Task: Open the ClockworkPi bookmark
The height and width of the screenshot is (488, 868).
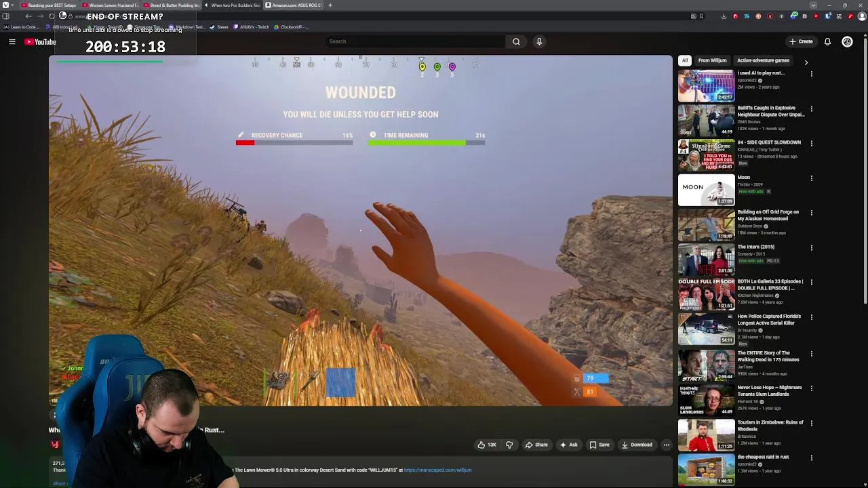Action: tap(292, 27)
